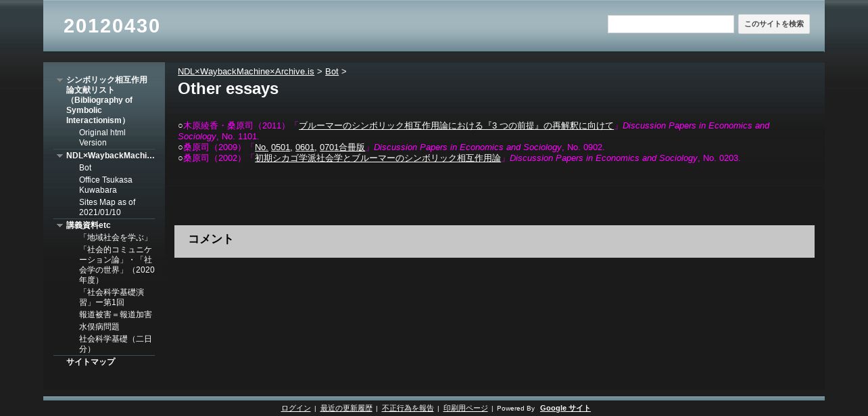Viewport: 868px width, 416px height.
Task: Click the Other essays page heading
Action: pos(228,89)
